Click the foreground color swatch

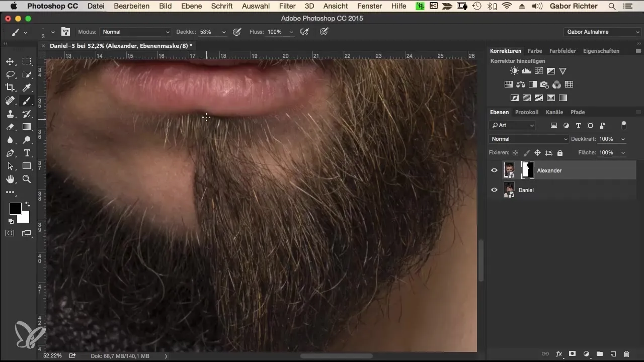(15, 209)
